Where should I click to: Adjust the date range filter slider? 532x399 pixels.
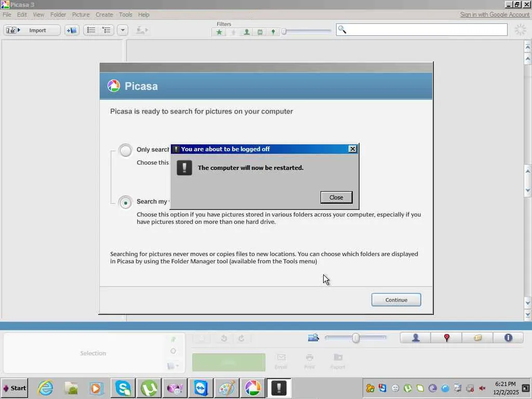point(284,32)
